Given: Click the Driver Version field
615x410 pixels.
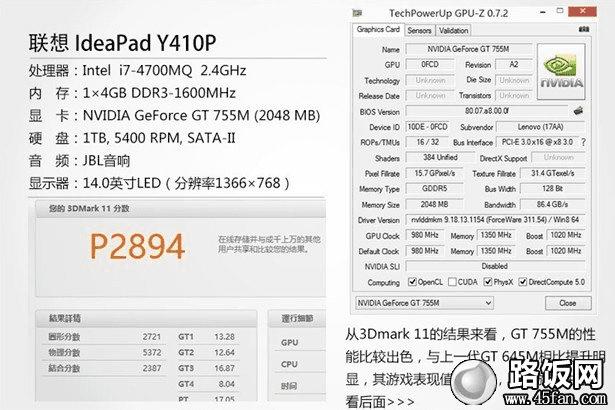Looking at the screenshot, I should tap(495, 220).
